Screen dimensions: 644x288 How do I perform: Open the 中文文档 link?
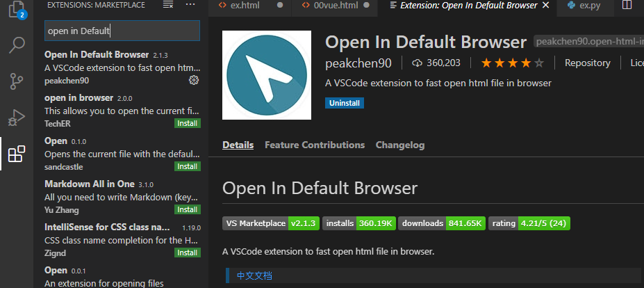coord(254,275)
